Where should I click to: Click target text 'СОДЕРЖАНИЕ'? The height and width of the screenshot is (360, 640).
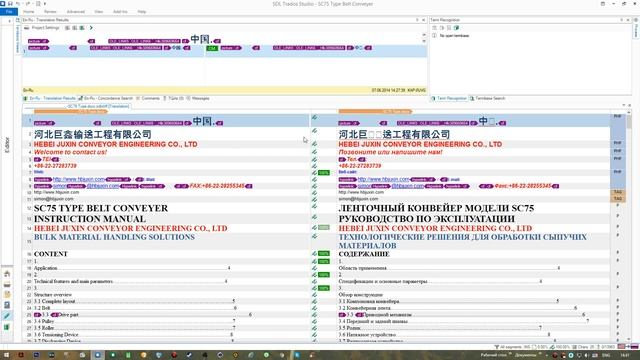coord(364,254)
